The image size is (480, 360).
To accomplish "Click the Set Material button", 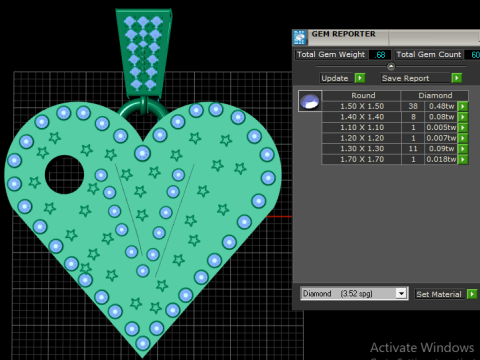I will 439,294.
